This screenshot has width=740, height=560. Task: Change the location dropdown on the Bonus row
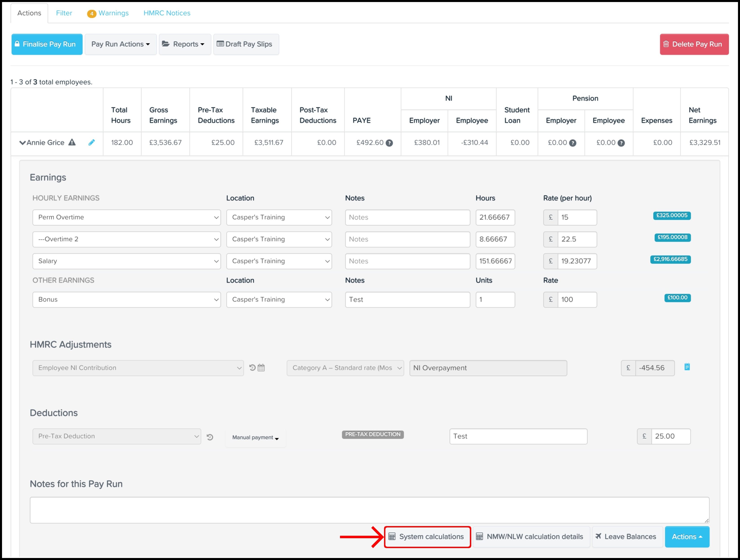point(279,299)
